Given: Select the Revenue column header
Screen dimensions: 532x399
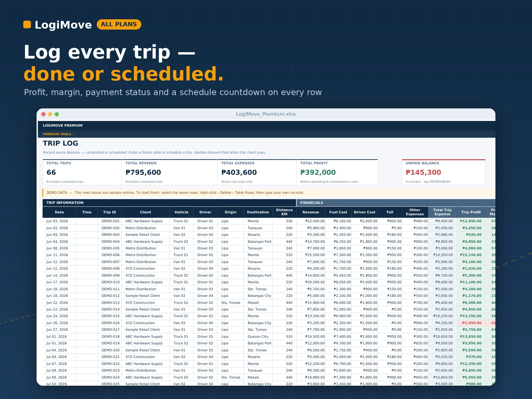Looking at the screenshot, I should click(x=311, y=212).
